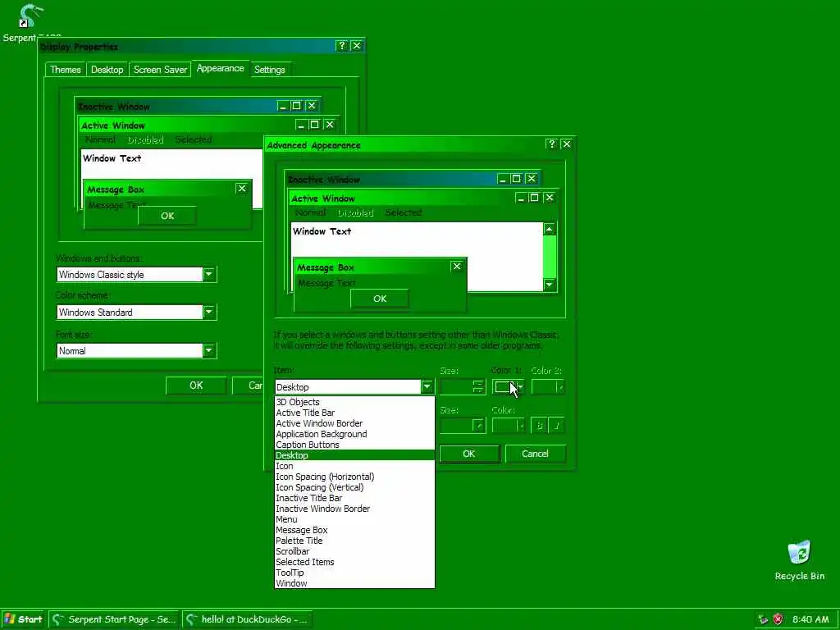Image resolution: width=840 pixels, height=630 pixels.
Task: Click preview scrollbar down arrow in Advanced Appearance
Action: [549, 285]
